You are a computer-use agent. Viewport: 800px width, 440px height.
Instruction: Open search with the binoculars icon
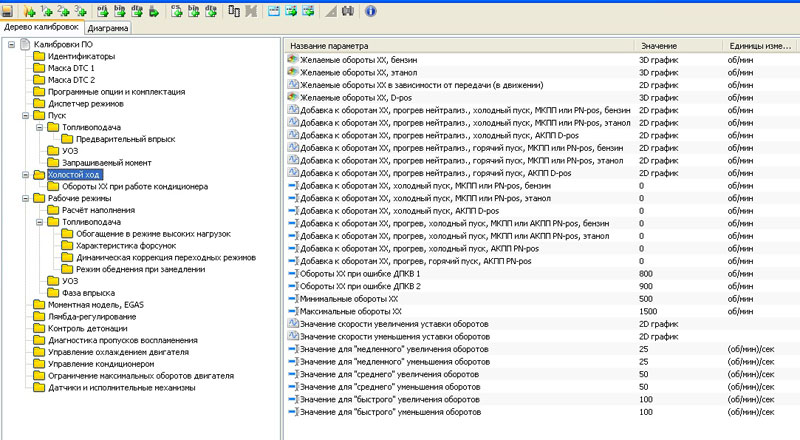(x=349, y=13)
